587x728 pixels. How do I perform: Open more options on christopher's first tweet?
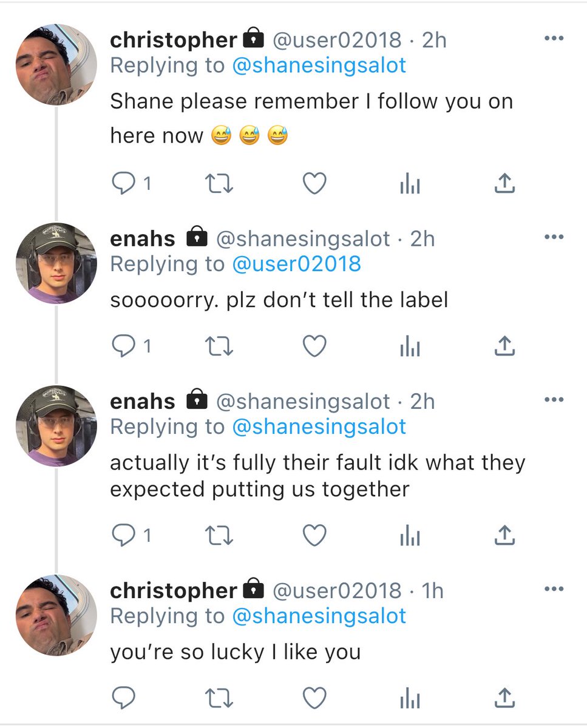click(554, 39)
